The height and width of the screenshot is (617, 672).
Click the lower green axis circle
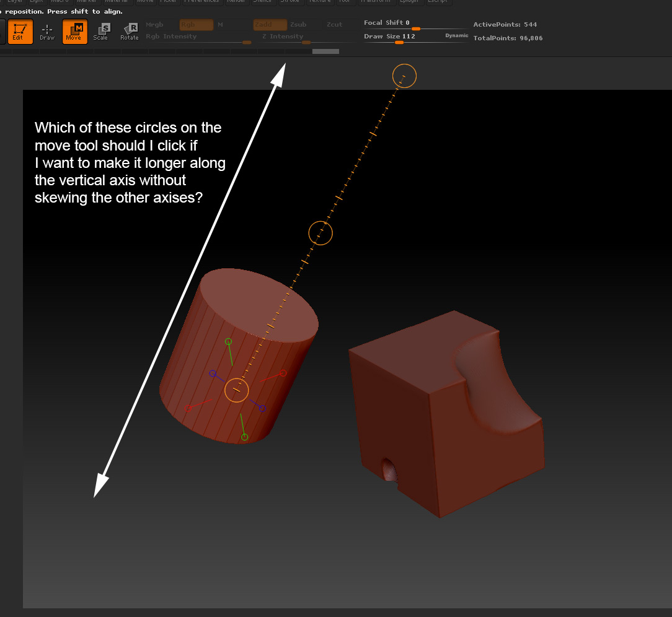pyautogui.click(x=245, y=437)
